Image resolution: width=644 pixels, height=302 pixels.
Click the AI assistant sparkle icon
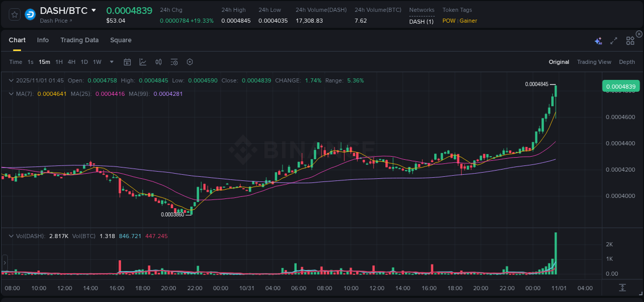coord(598,40)
